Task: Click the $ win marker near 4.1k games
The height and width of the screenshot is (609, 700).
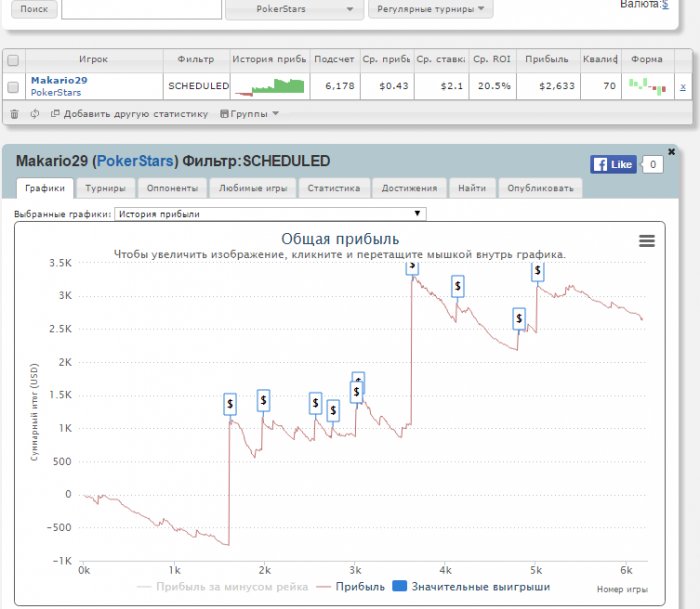Action: [x=458, y=286]
